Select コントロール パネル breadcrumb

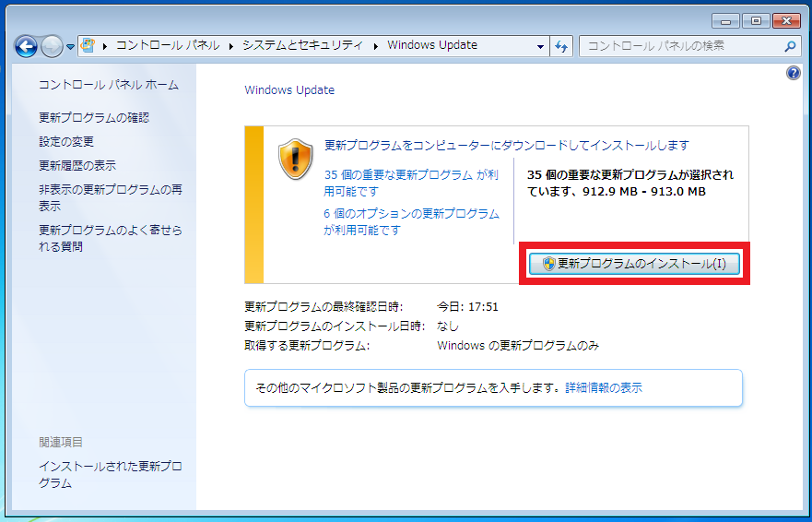tap(168, 45)
